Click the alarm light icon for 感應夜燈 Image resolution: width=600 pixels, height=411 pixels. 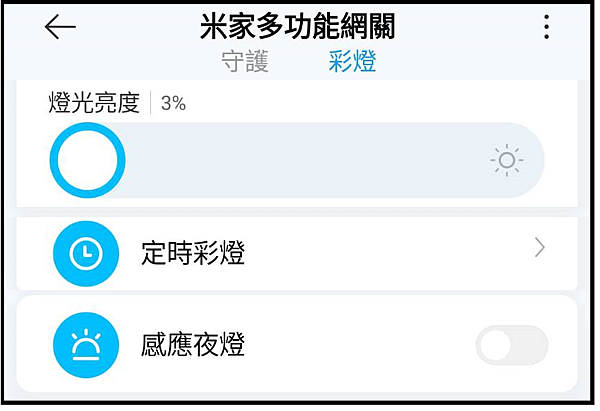86,345
